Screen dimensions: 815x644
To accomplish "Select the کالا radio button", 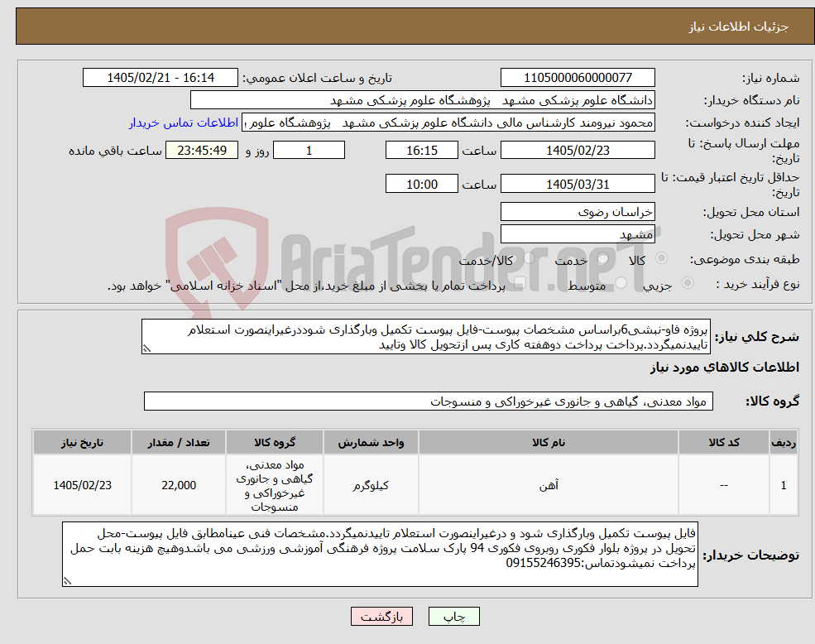I will [662, 258].
